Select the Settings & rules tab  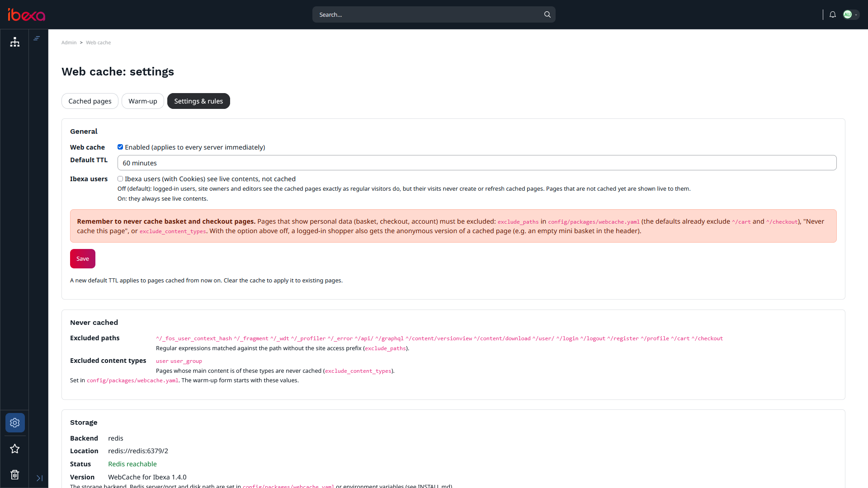coord(198,101)
